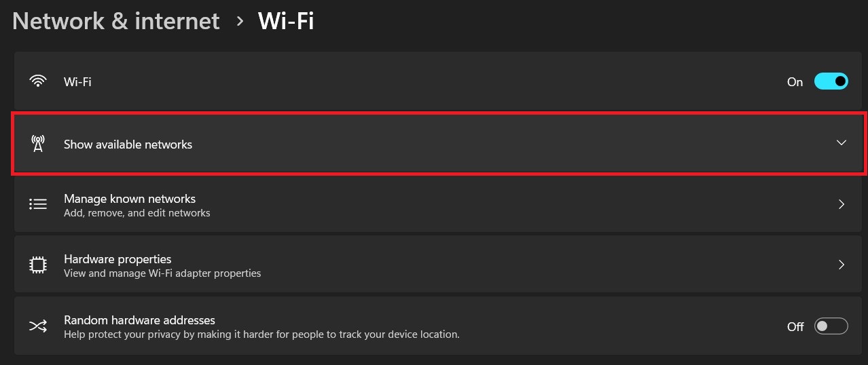This screenshot has width=868, height=365.
Task: Click the breadcrumb separator chevron
Action: tap(239, 21)
